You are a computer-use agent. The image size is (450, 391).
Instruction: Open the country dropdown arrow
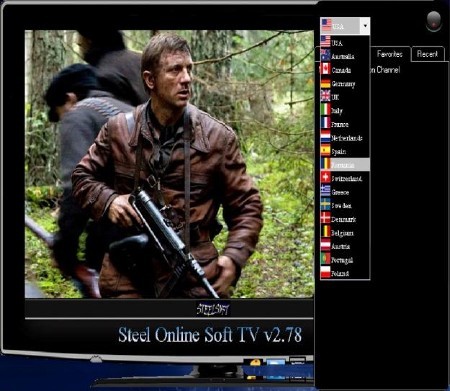[365, 26]
